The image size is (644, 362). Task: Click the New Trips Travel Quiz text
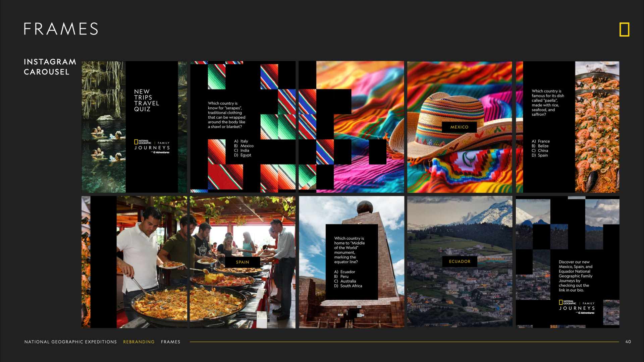[147, 100]
